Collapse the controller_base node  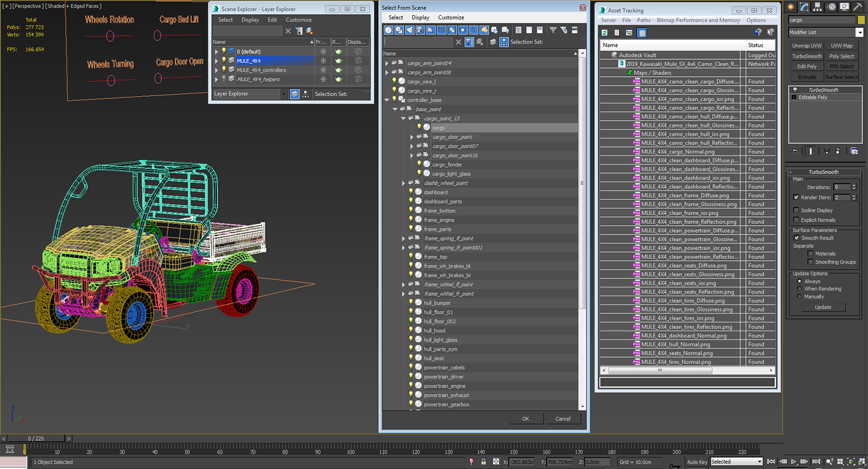pyautogui.click(x=386, y=100)
